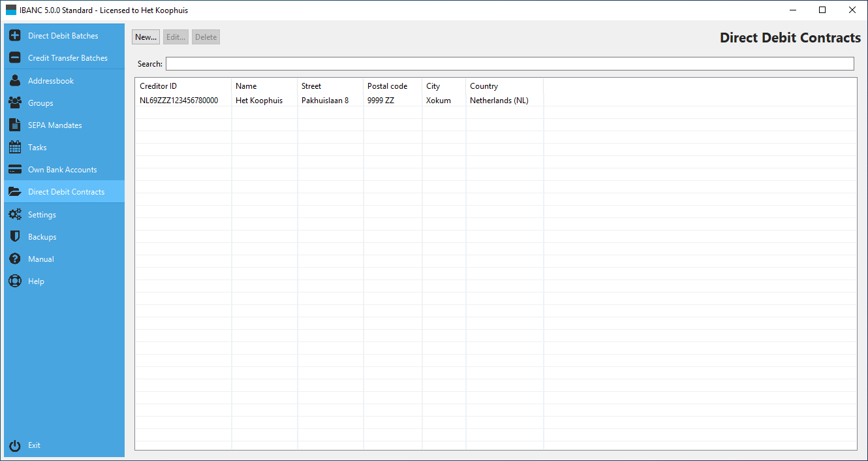Sort by Name column header

tap(264, 86)
